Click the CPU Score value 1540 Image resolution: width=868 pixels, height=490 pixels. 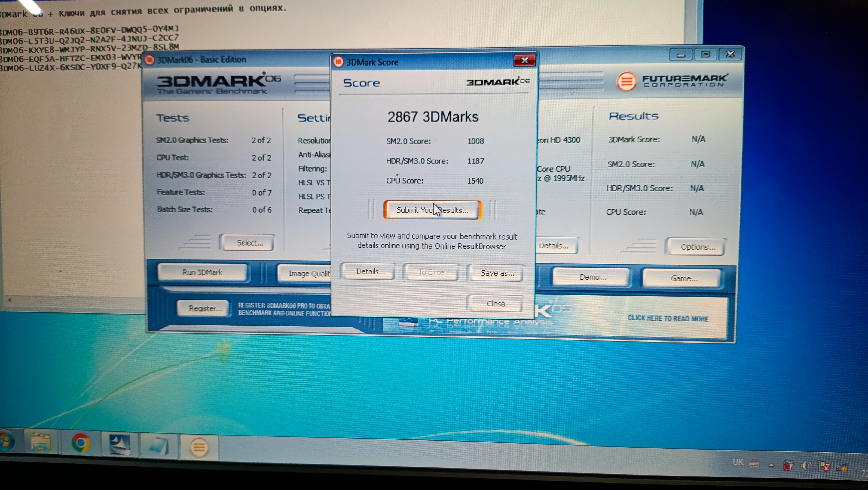click(475, 181)
